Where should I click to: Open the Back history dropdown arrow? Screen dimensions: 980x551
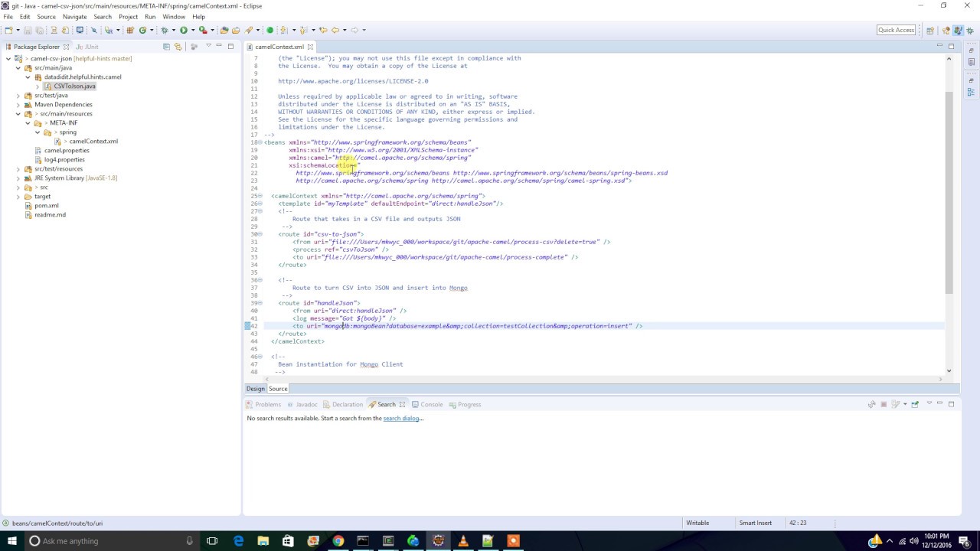tap(345, 30)
